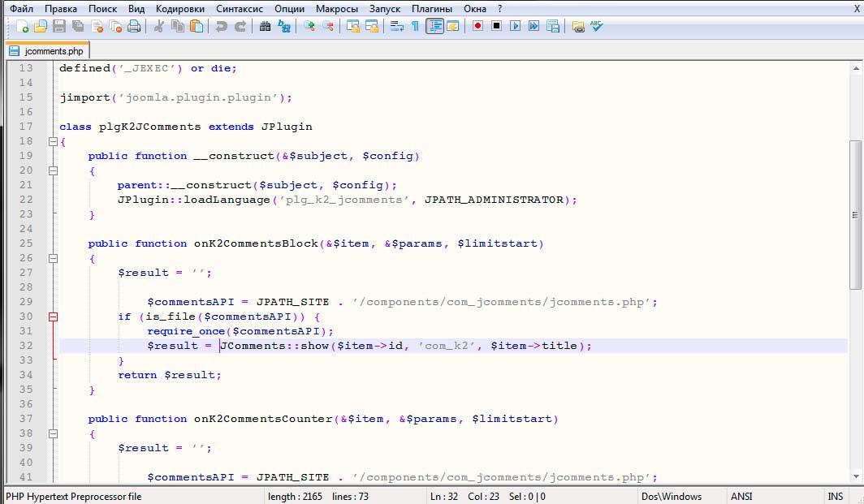Toggle synchronized horizontal scrolling
This screenshot has height=504, width=864.
pos(372,26)
